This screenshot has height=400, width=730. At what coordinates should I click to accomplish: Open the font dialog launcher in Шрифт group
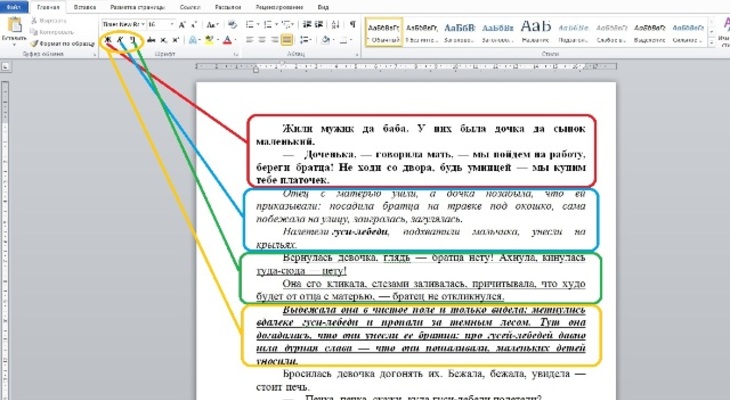pyautogui.click(x=235, y=55)
